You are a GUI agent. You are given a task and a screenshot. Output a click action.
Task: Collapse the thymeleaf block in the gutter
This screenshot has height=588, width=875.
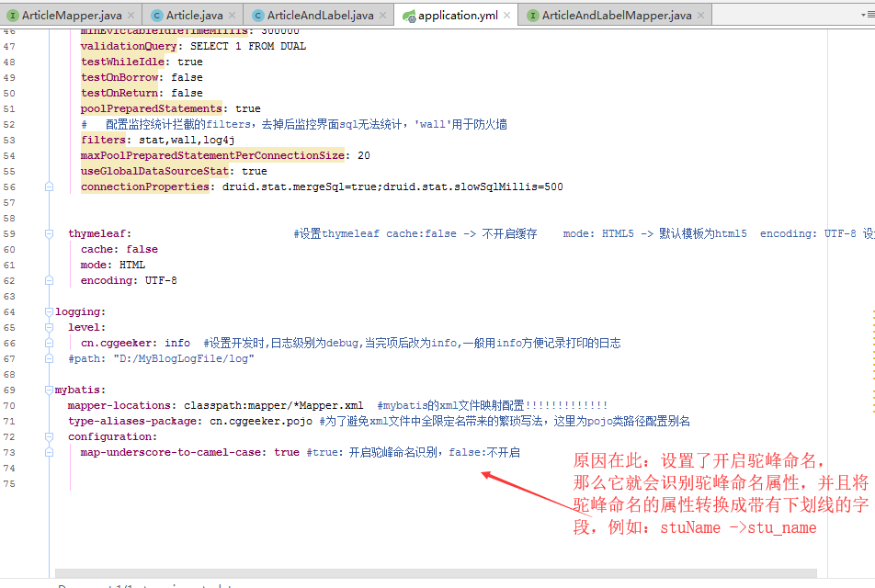[49, 233]
